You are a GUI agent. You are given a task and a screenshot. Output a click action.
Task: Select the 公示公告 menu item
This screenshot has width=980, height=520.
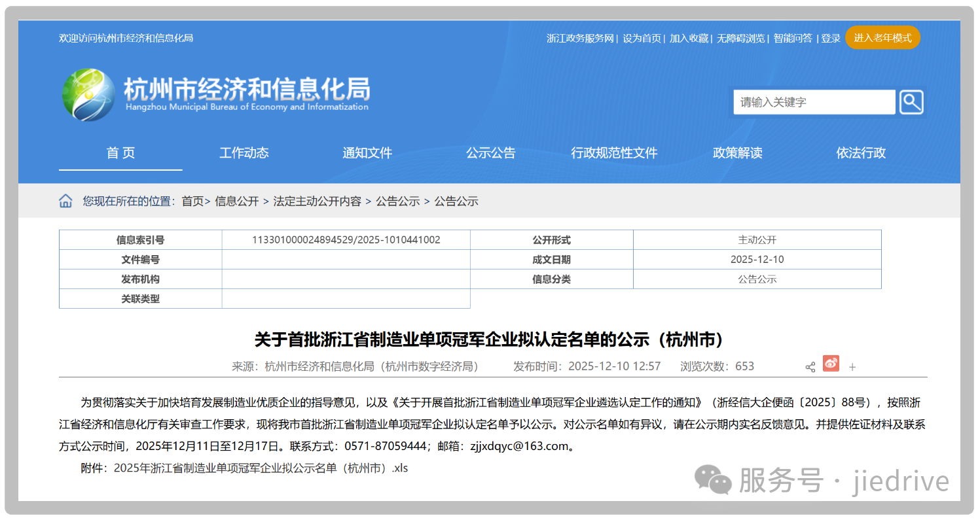491,153
